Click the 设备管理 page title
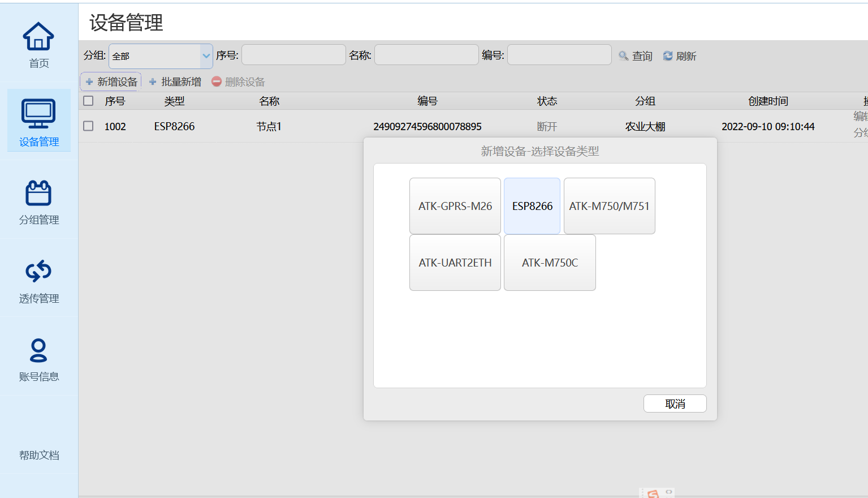868x498 pixels. point(126,23)
